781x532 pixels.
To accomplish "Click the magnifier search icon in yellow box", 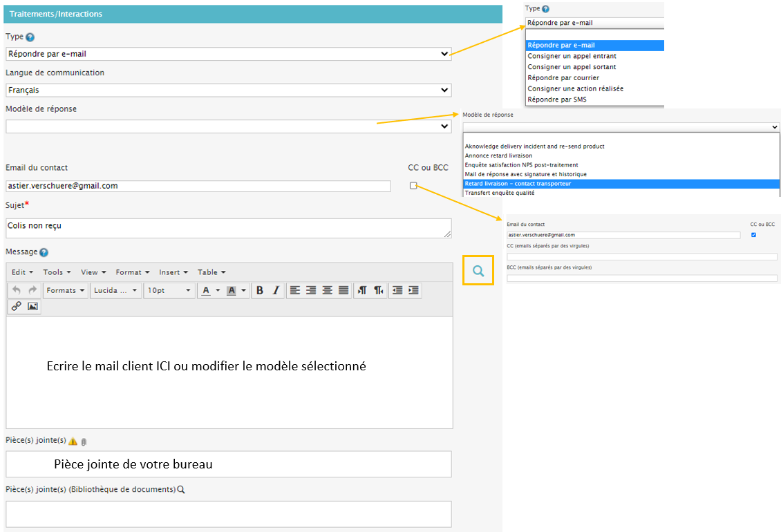I will coord(478,272).
